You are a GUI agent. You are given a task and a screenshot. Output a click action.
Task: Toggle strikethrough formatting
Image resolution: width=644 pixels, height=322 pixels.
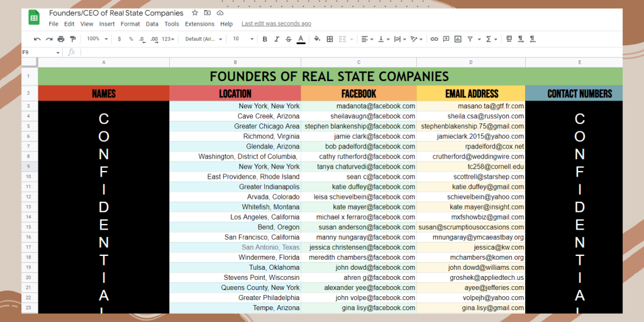tap(289, 39)
